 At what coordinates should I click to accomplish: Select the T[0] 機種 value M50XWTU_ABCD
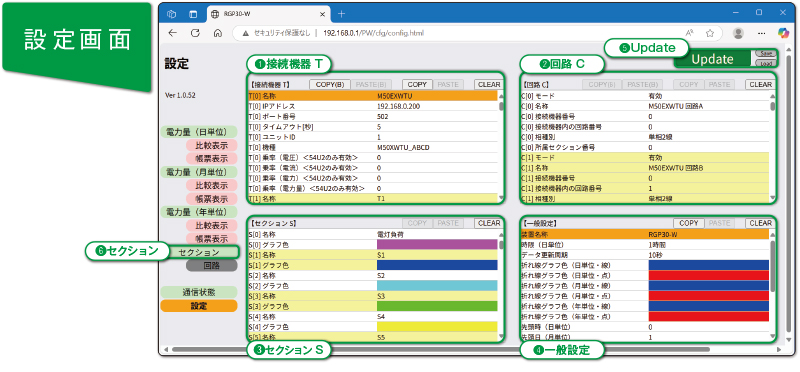403,147
